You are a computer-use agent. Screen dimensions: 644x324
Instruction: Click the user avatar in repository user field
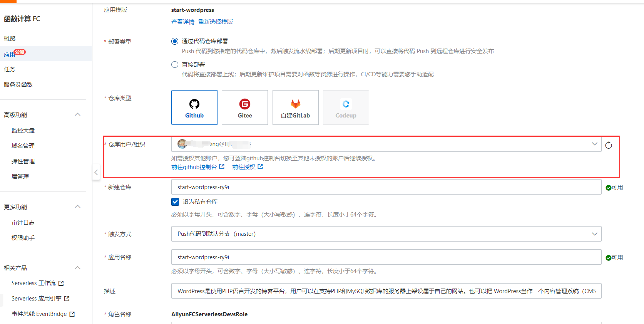pyautogui.click(x=182, y=144)
